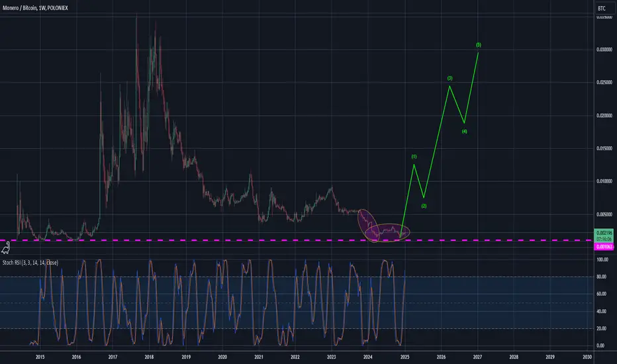Screen dimensions: 617x364
Task: Click the 0.00 Stoch RSI scale value
Action: tap(600, 345)
